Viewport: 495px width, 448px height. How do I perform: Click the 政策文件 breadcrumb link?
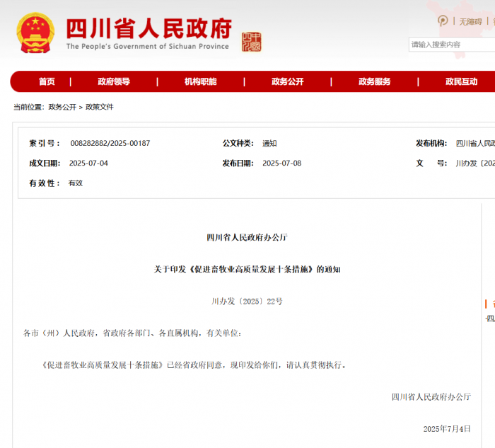tap(100, 107)
